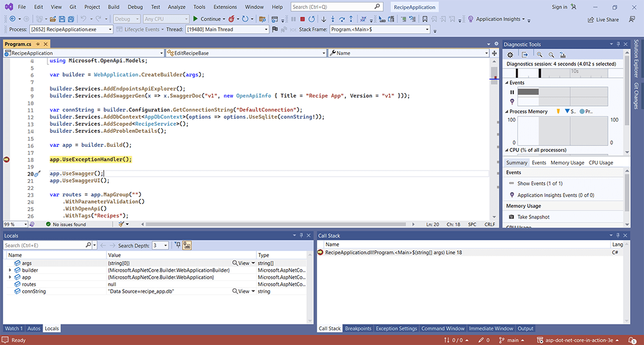This screenshot has height=345, width=644.
Task: Click the search icon in Locals search box
Action: click(x=88, y=245)
